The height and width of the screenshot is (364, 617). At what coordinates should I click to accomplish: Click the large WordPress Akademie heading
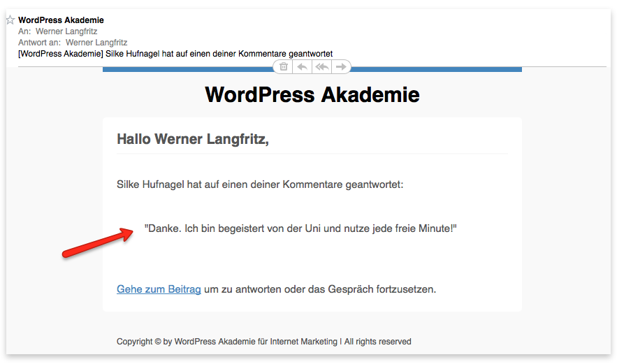tap(312, 95)
